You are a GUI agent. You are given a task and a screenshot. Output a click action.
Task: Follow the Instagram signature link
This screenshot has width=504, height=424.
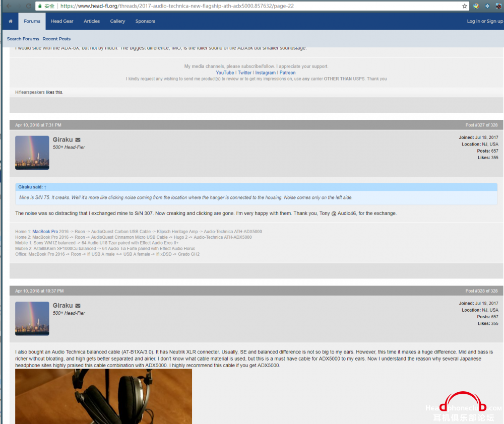click(x=266, y=73)
